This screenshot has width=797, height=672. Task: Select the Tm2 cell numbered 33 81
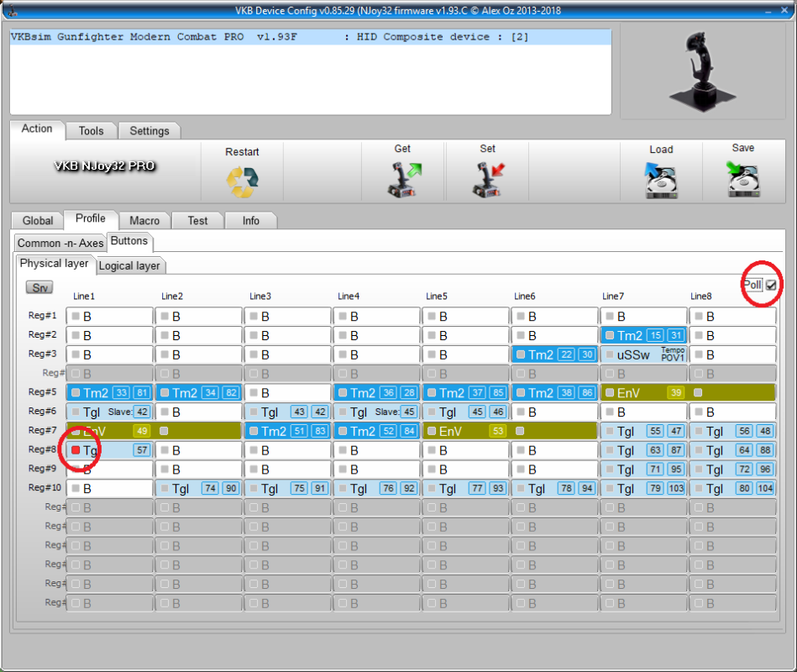coord(109,393)
